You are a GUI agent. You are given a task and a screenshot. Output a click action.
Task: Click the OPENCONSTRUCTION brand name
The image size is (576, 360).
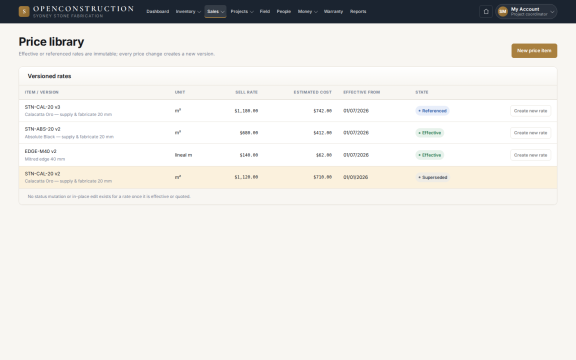click(83, 9)
